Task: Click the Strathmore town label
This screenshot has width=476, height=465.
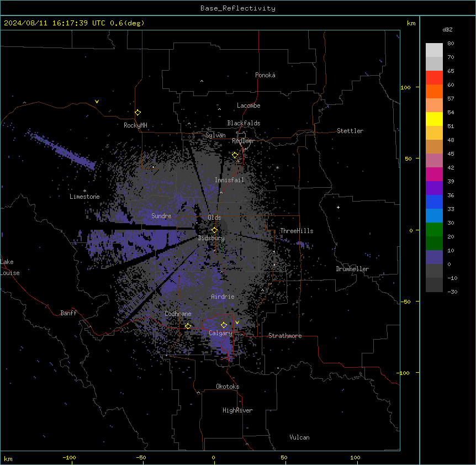Action: click(285, 336)
